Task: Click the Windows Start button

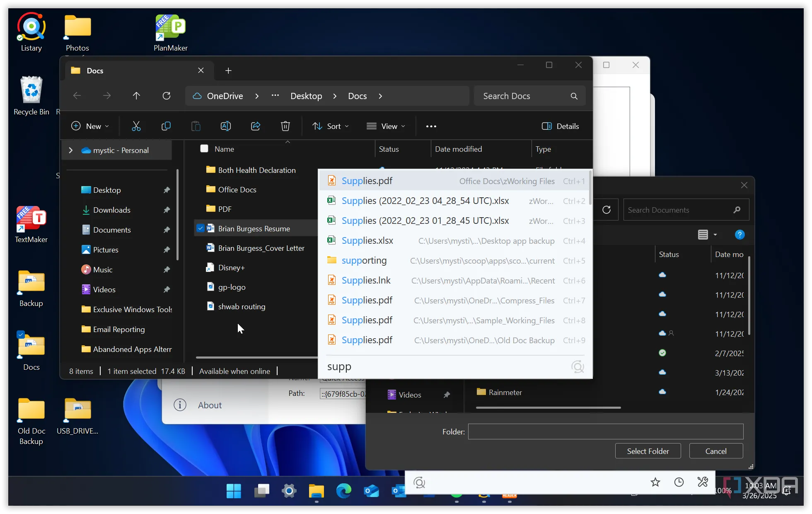Action: point(234,491)
